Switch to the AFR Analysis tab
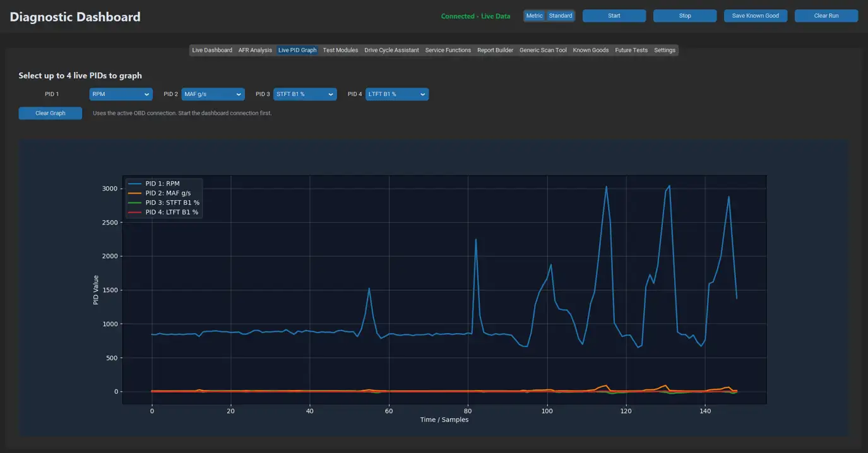 click(x=255, y=50)
